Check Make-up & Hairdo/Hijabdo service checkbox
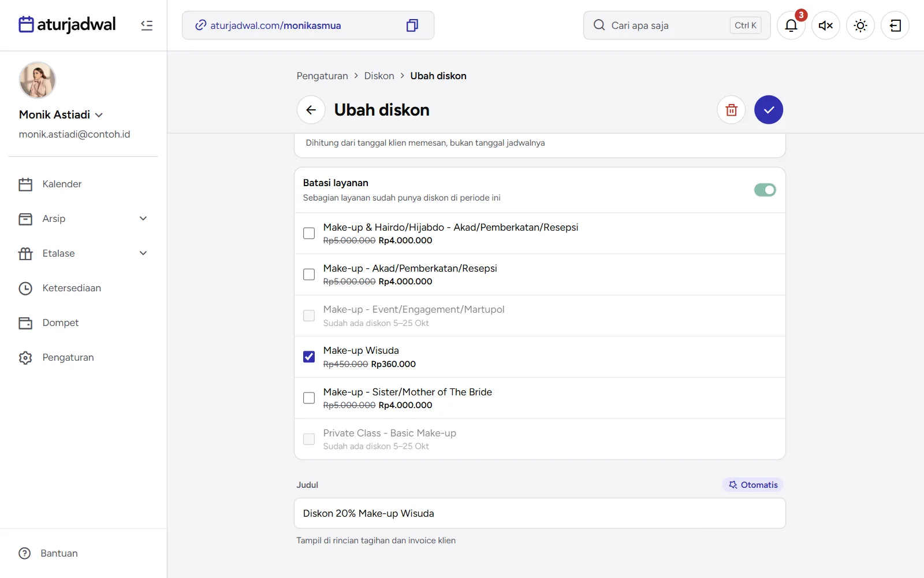Viewport: 924px width, 578px height. tap(309, 233)
